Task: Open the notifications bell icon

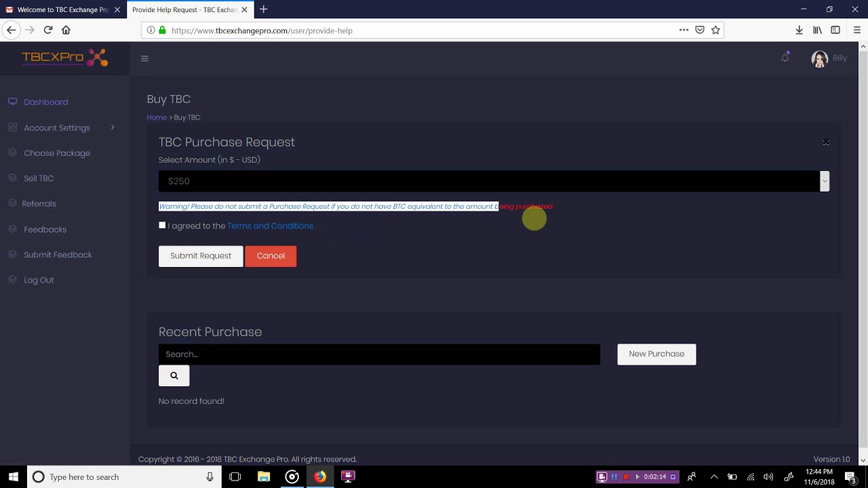Action: [x=785, y=58]
